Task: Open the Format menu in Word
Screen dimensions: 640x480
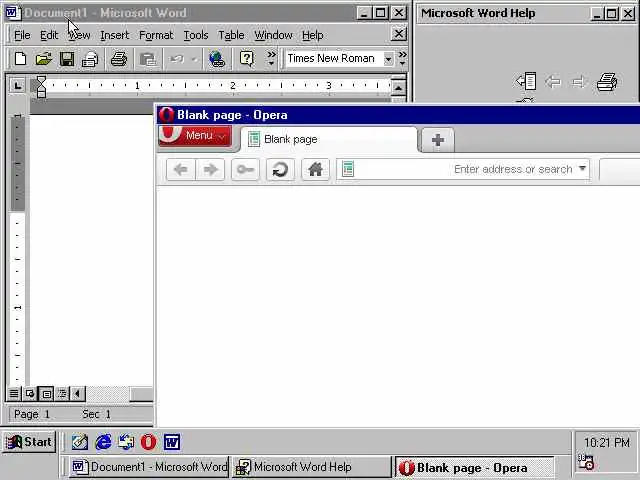Action: tap(156, 36)
